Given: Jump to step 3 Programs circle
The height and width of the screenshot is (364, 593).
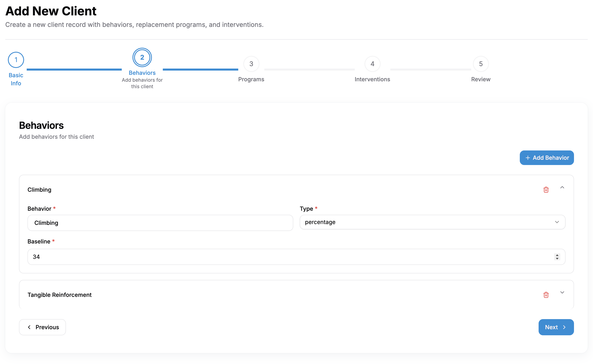Looking at the screenshot, I should [x=251, y=64].
